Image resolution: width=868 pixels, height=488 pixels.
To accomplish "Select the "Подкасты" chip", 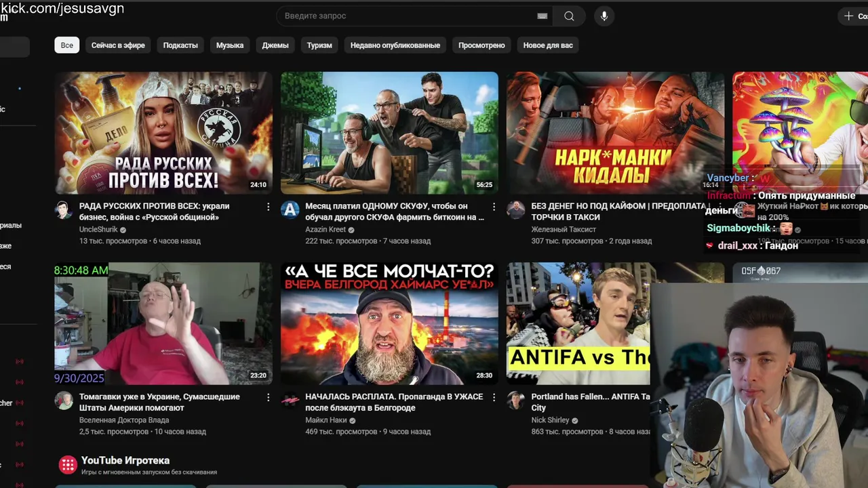I will tap(180, 45).
